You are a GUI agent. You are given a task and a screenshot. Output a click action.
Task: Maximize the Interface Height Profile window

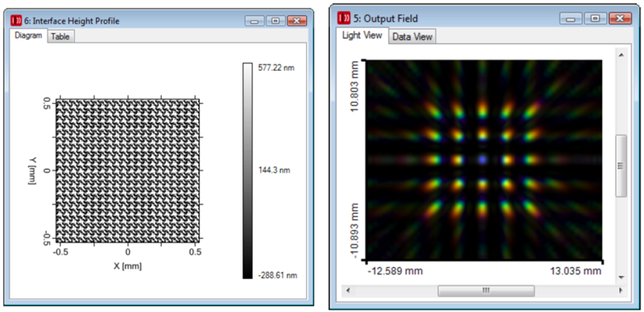275,21
